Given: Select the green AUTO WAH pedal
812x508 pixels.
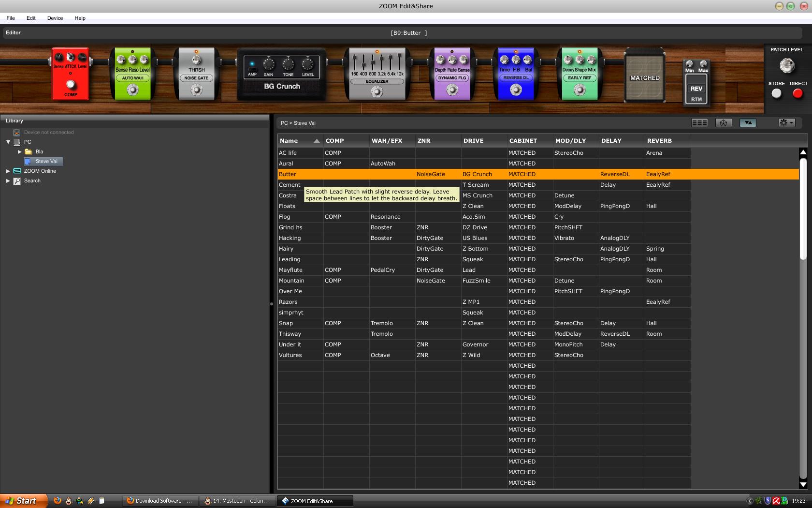Looking at the screenshot, I should [132, 74].
